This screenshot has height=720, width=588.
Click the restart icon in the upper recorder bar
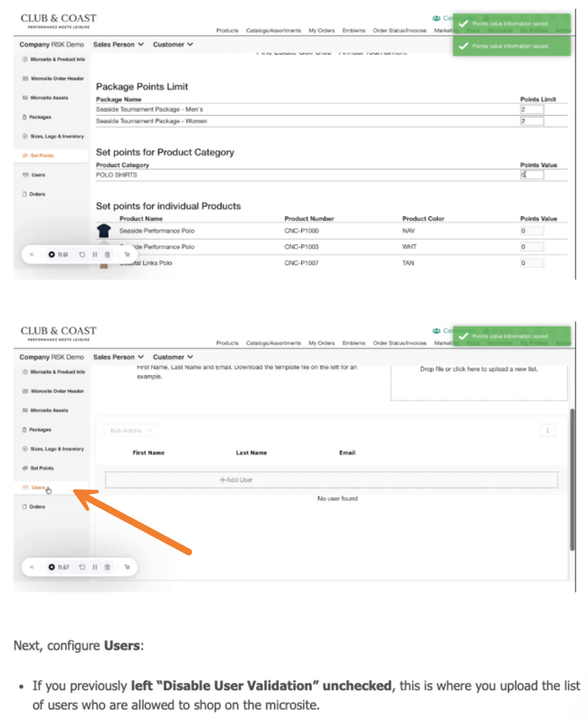(82, 255)
